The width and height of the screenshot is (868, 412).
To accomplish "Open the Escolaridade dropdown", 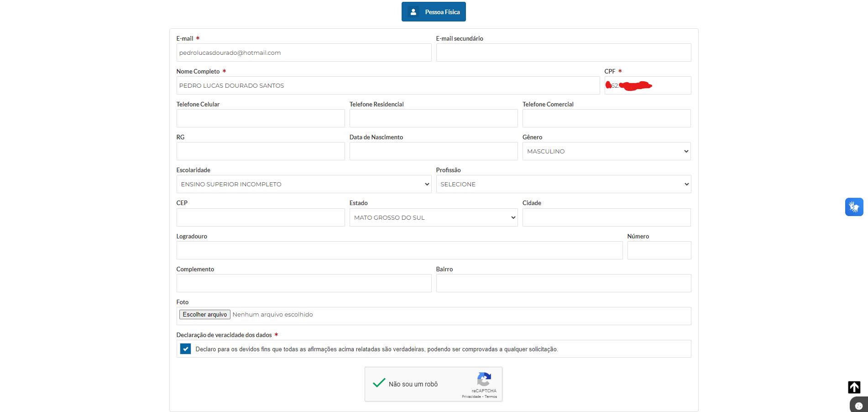I will tap(304, 184).
